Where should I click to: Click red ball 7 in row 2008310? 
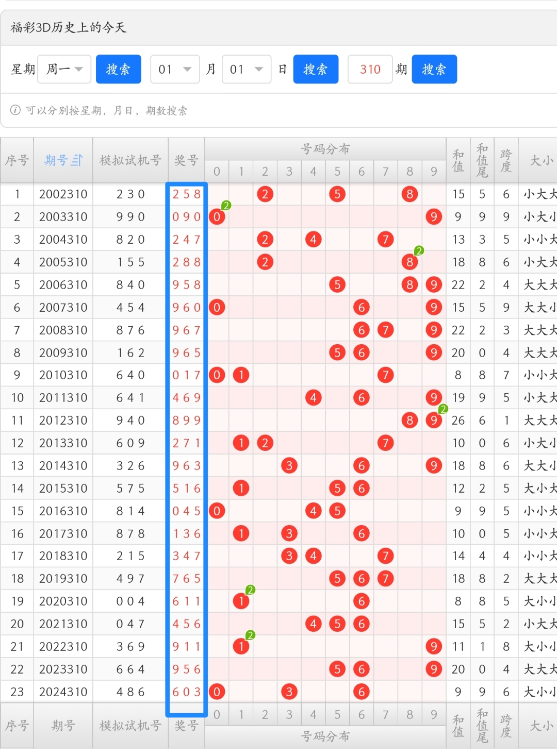click(385, 330)
